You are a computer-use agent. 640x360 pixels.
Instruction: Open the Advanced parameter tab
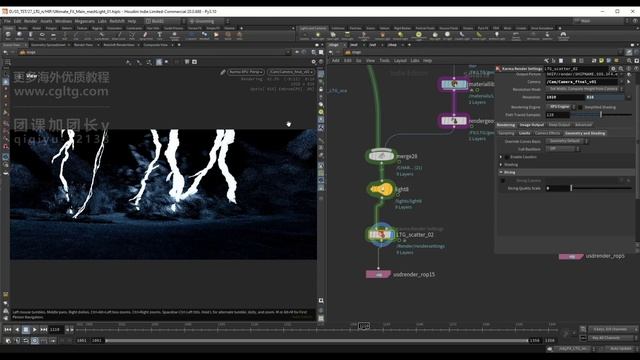click(583, 125)
